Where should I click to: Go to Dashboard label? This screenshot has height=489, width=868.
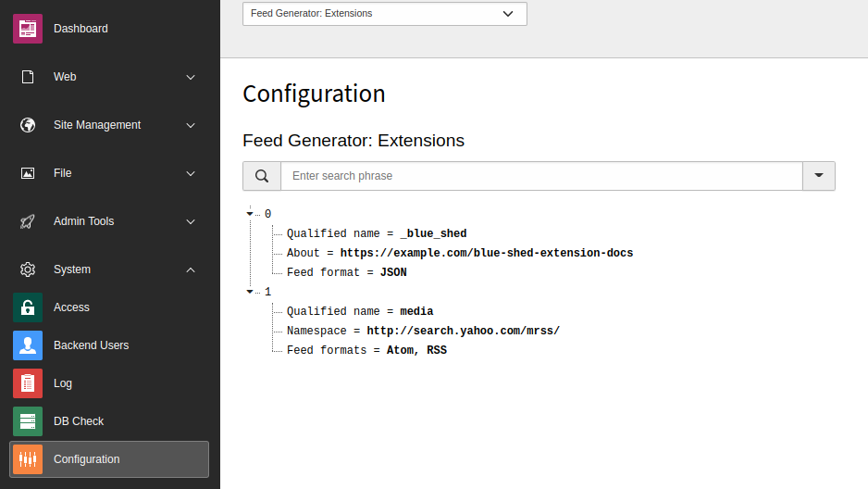tap(81, 29)
